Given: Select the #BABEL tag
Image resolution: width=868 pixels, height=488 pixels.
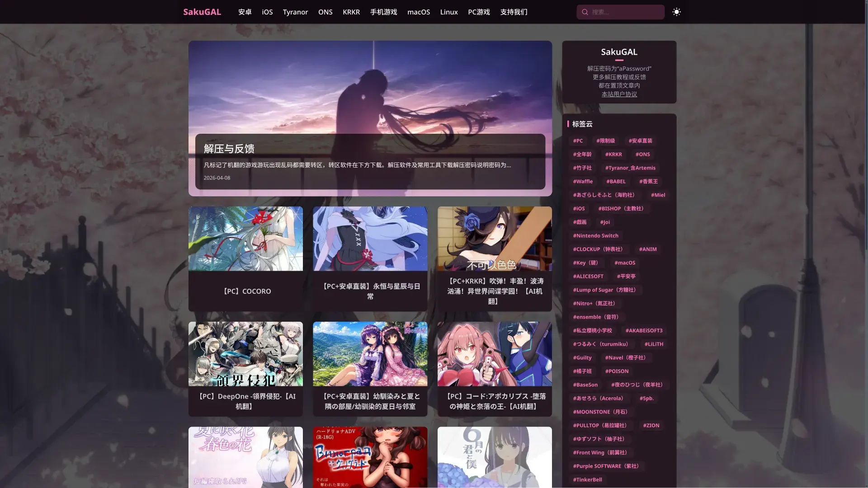Looking at the screenshot, I should 616,182.
